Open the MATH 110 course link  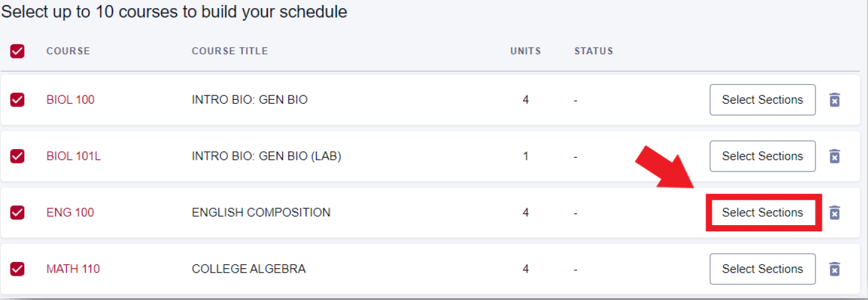point(73,269)
